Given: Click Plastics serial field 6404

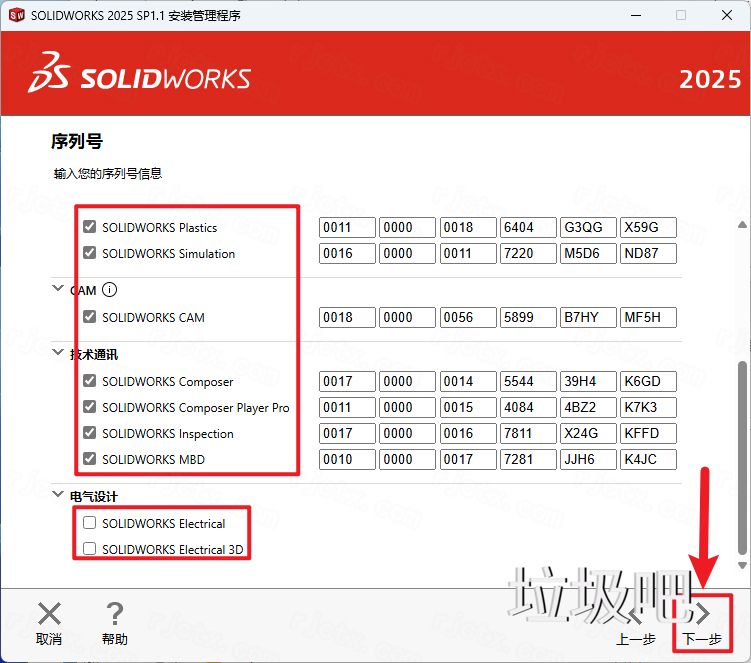Looking at the screenshot, I should [x=528, y=227].
